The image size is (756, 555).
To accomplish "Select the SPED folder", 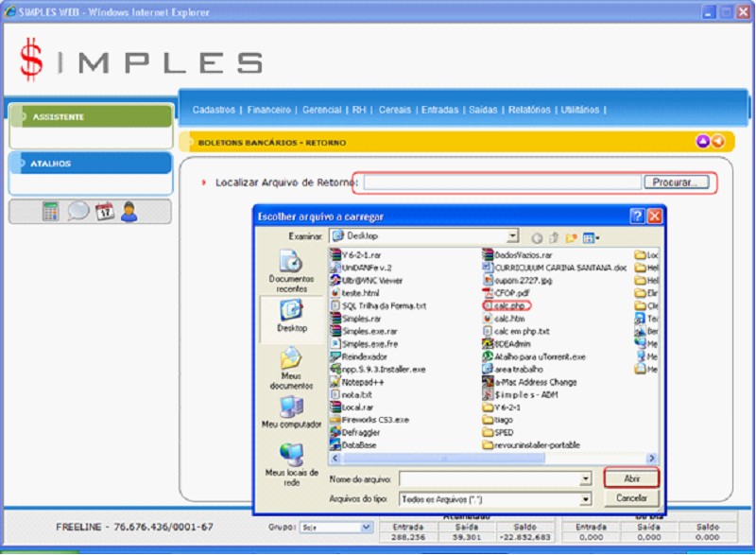I will [499, 432].
